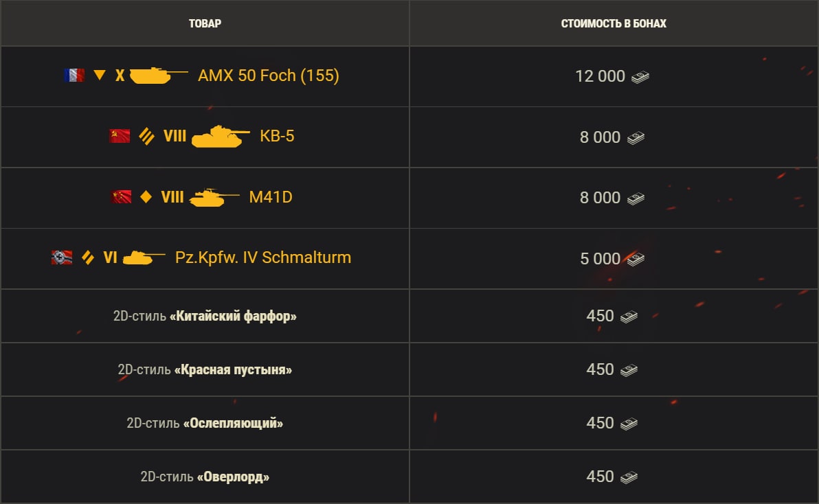Click the СТОИМОСТЬ В БОНАХ column header
The image size is (819, 504).
tap(614, 24)
